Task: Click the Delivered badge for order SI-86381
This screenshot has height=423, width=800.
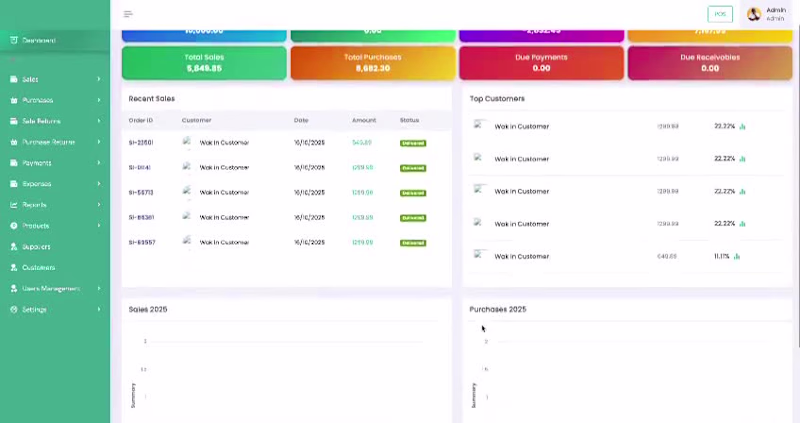Action: 413,218
